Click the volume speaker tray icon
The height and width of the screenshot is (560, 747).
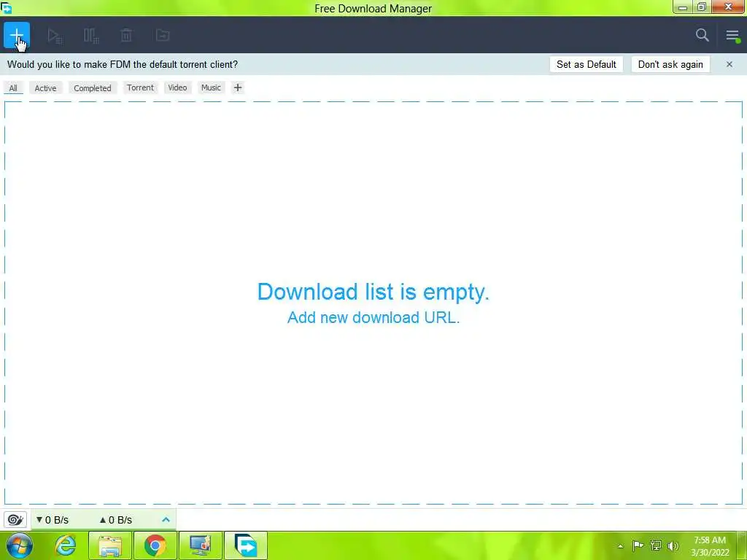[673, 545]
